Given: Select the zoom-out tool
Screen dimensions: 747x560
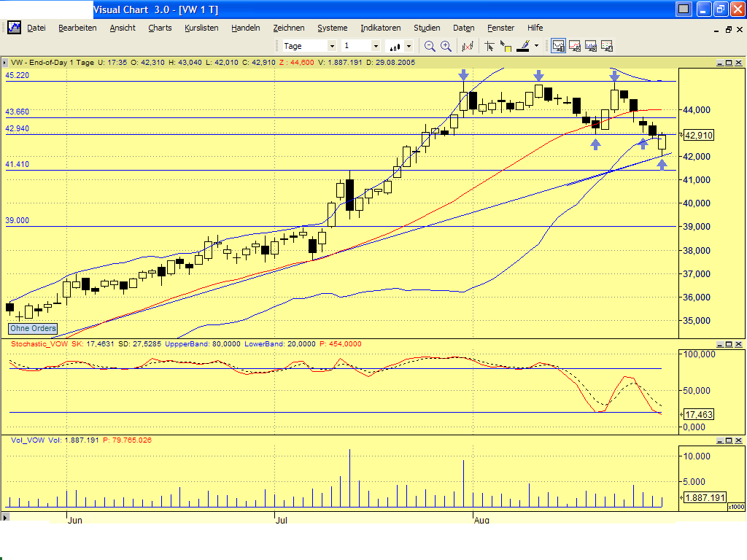Looking at the screenshot, I should [x=429, y=44].
